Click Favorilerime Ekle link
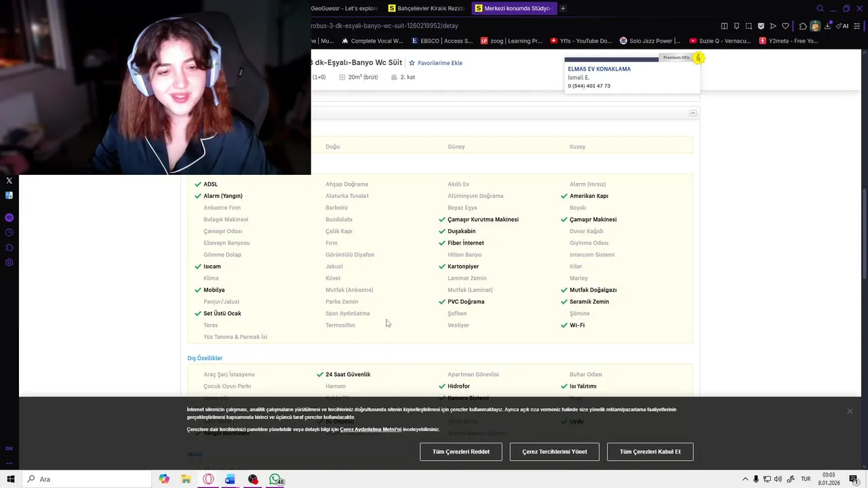Viewport: 868px width, 488px height. (x=440, y=63)
